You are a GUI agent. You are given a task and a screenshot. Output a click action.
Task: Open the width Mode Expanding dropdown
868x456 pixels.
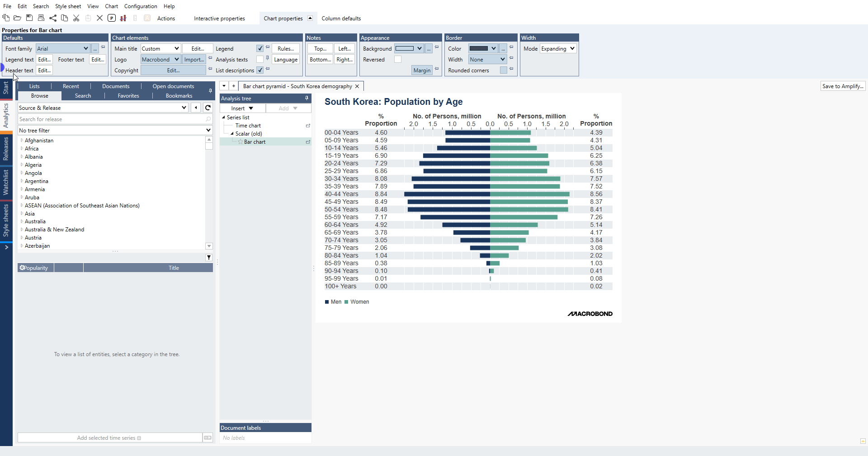572,49
